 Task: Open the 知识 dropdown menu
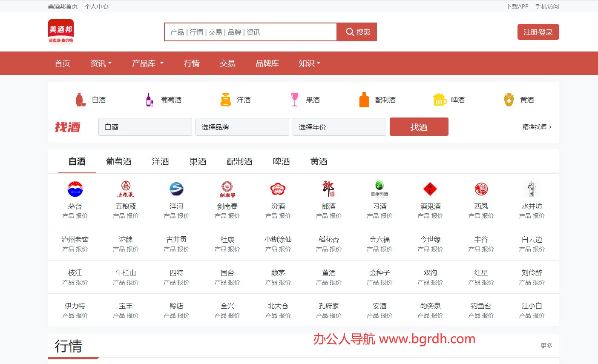[x=310, y=63]
